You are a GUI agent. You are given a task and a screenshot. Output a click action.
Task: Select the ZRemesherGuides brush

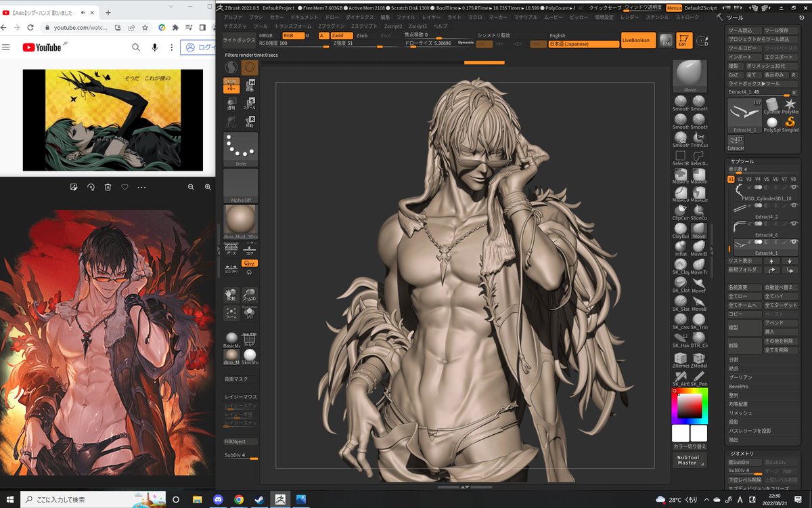click(x=681, y=359)
